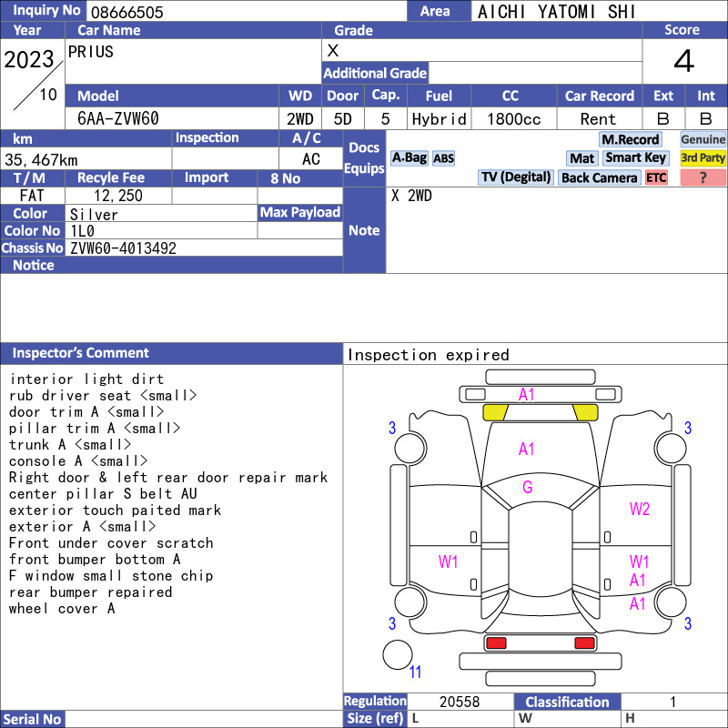Click the Smart Key badge
This screenshot has width=728, height=728.
click(635, 157)
